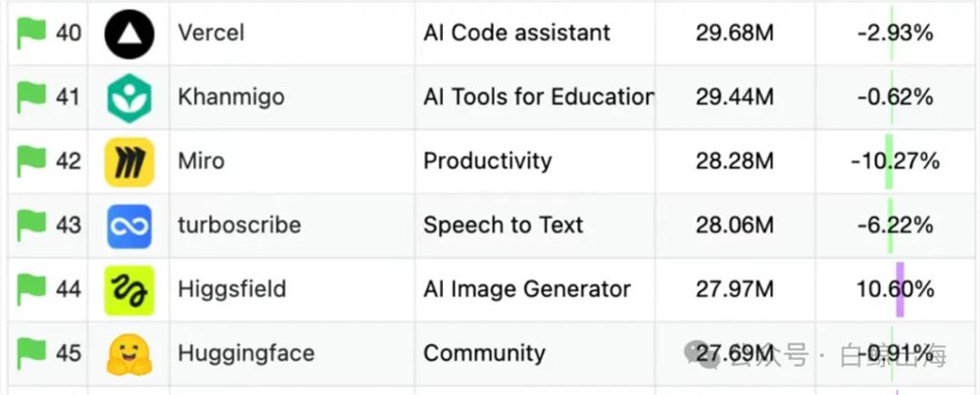
Task: Select the Huggingface name text
Action: (x=246, y=354)
